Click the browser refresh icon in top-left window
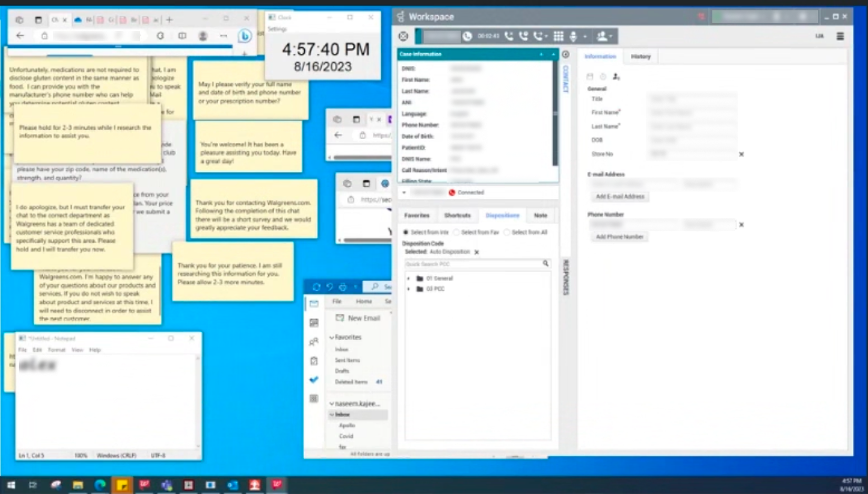The width and height of the screenshot is (868, 494). (x=160, y=36)
